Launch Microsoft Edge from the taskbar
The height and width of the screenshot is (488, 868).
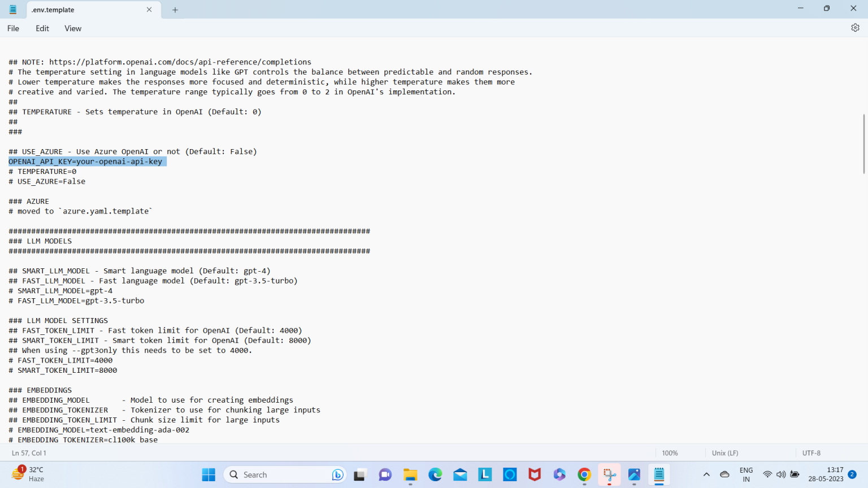point(435,475)
